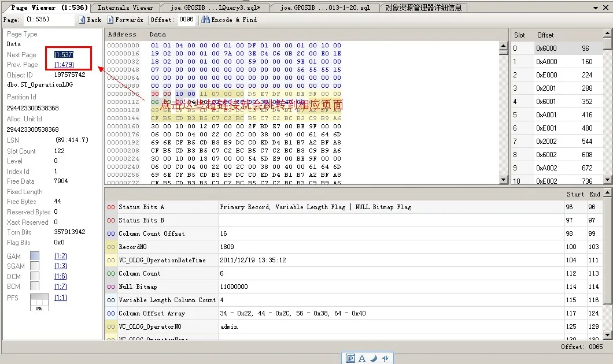613x364 pixels.
Task: Click the GAM allocation status box
Action: (x=35, y=256)
